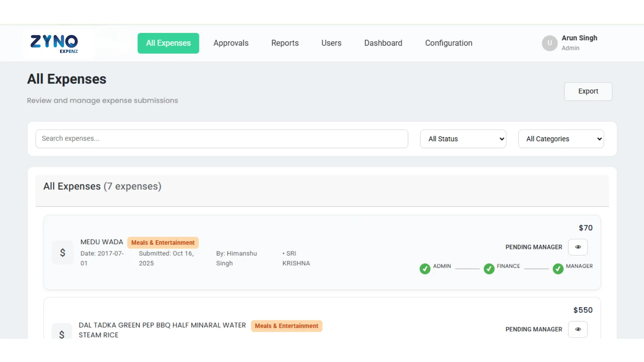Viewport: 644px width, 362px height.
Task: Click the Zyno Expenz logo
Action: [54, 44]
